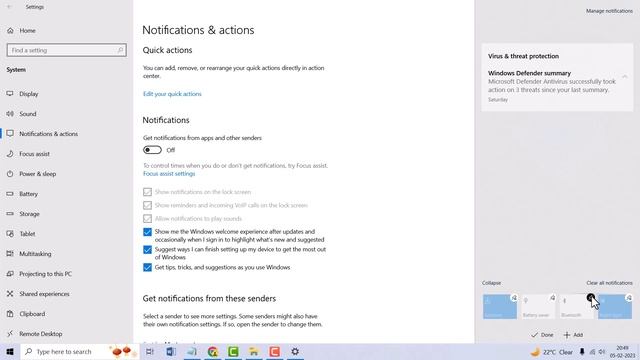Open the red C app on taskbar
Image resolution: width=640 pixels, height=360 pixels.
pos(274,351)
